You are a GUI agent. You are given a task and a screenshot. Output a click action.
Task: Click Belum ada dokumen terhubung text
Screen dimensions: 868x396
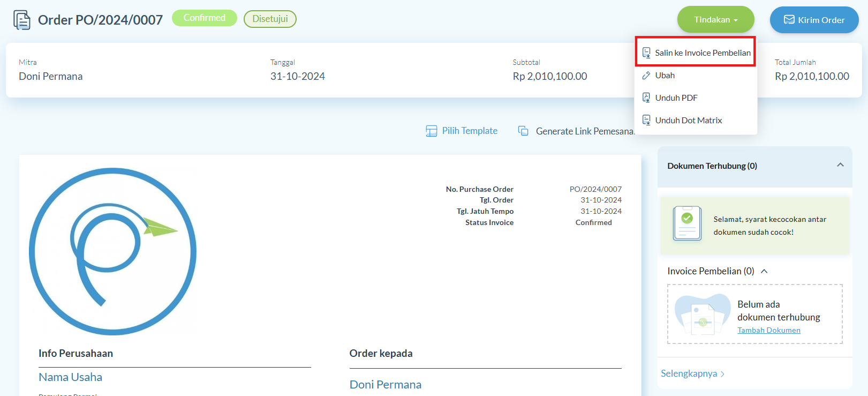point(779,311)
